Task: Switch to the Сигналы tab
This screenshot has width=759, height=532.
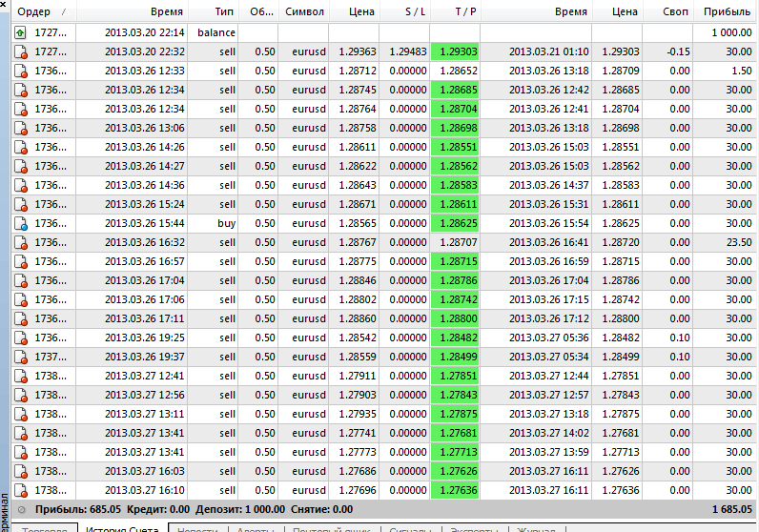Action: point(411,529)
